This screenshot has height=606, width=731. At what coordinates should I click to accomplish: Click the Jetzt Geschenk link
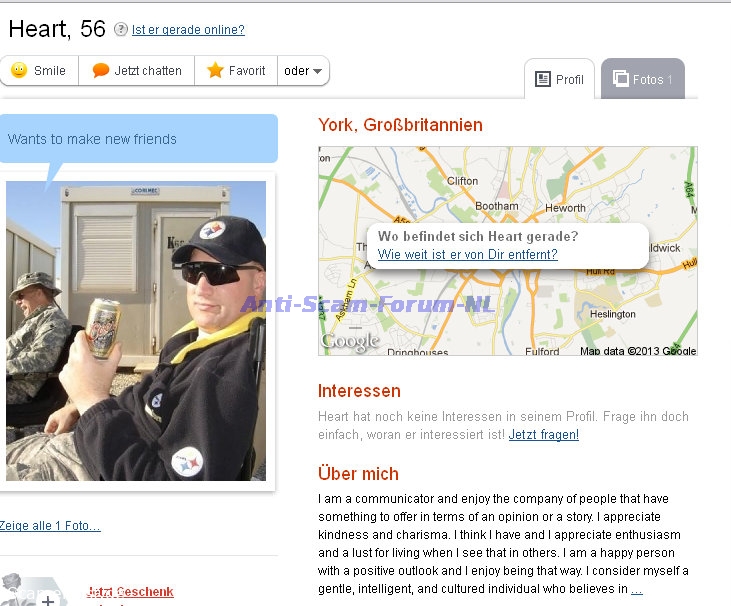pyautogui.click(x=130, y=592)
